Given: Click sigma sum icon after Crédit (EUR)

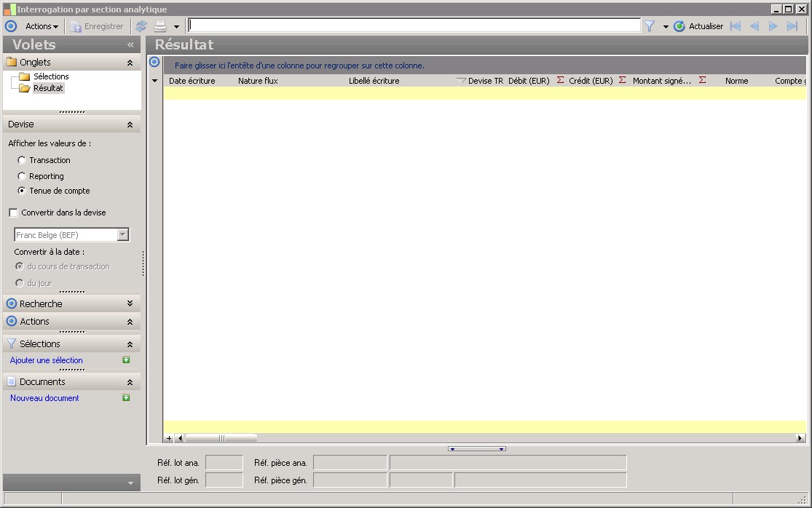Looking at the screenshot, I should coord(623,80).
